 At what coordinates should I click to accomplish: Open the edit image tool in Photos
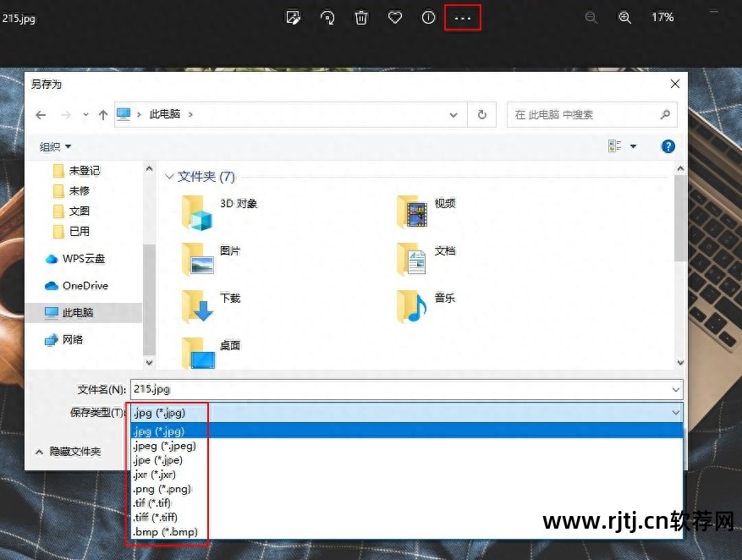click(x=294, y=18)
